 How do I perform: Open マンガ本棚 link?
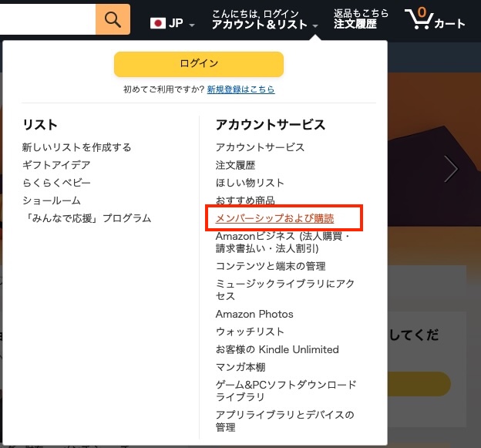(240, 367)
